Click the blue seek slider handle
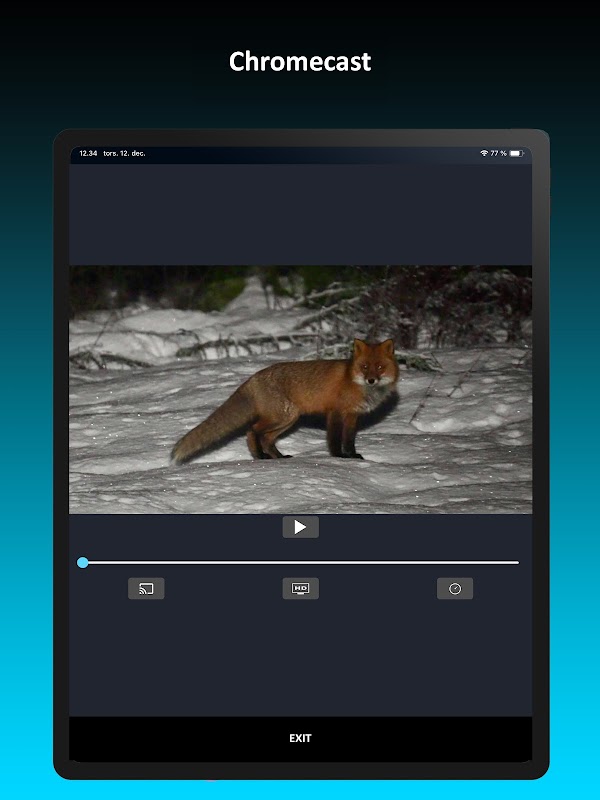This screenshot has height=800, width=600. 83,563
